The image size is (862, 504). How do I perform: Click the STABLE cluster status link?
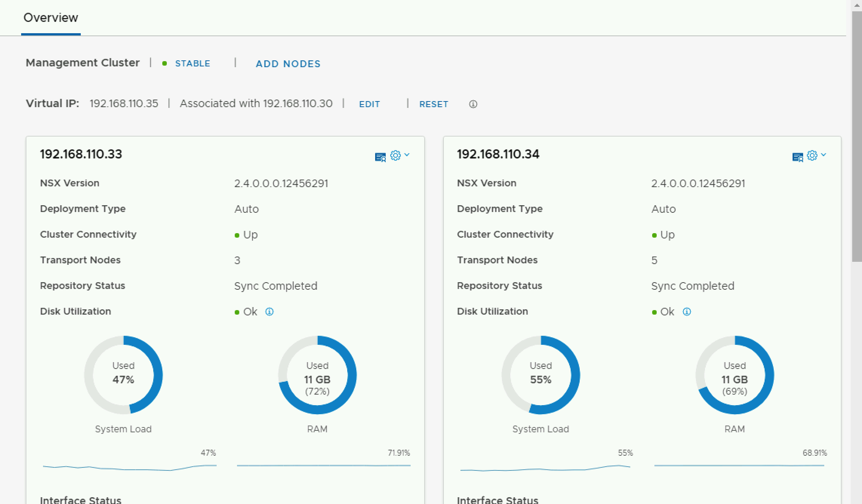192,63
